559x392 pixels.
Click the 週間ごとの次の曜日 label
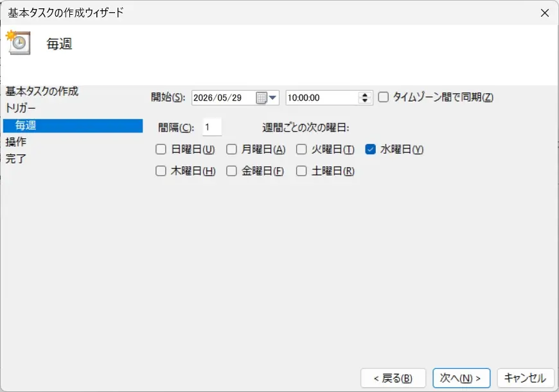pyautogui.click(x=306, y=127)
